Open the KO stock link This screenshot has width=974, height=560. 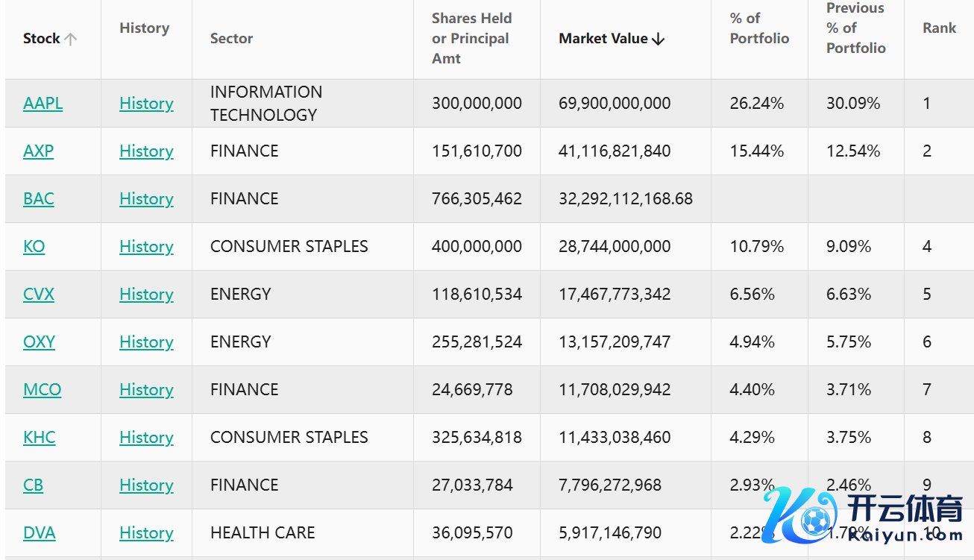tap(34, 247)
